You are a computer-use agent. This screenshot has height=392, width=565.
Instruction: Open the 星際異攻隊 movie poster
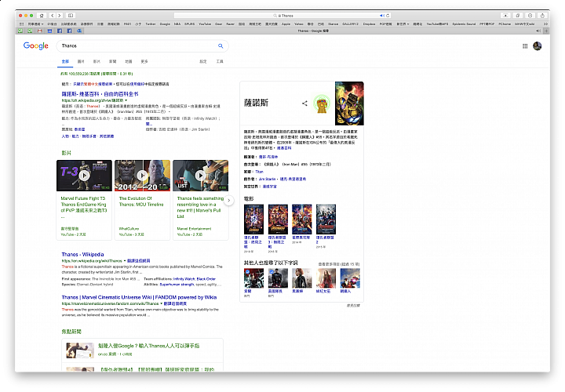301,220
